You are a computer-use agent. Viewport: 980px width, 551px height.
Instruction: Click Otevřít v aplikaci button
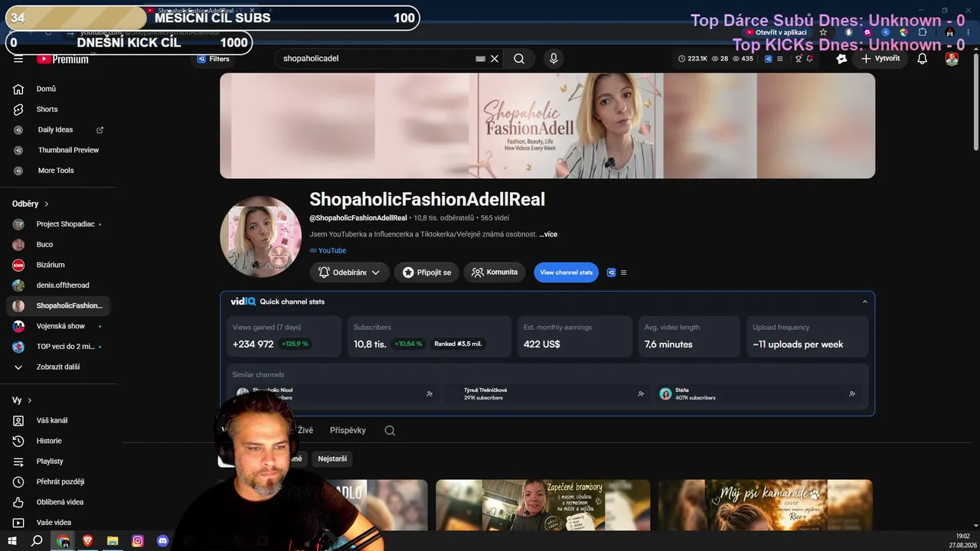776,33
